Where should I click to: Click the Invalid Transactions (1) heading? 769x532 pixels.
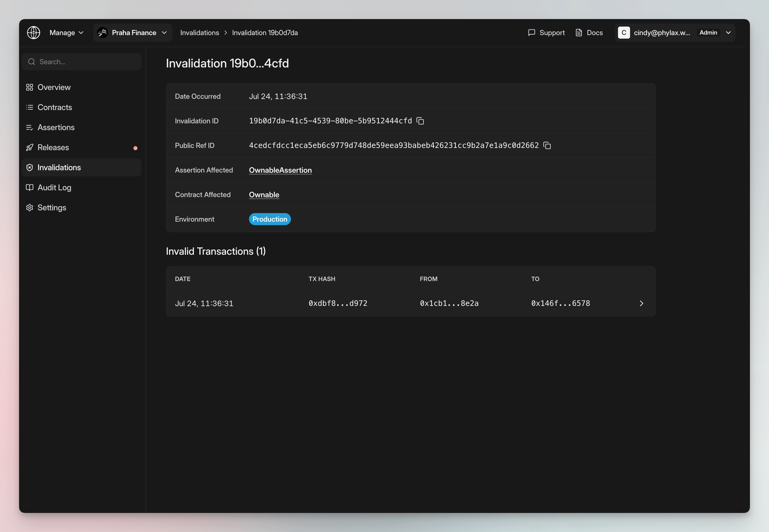[x=216, y=251]
